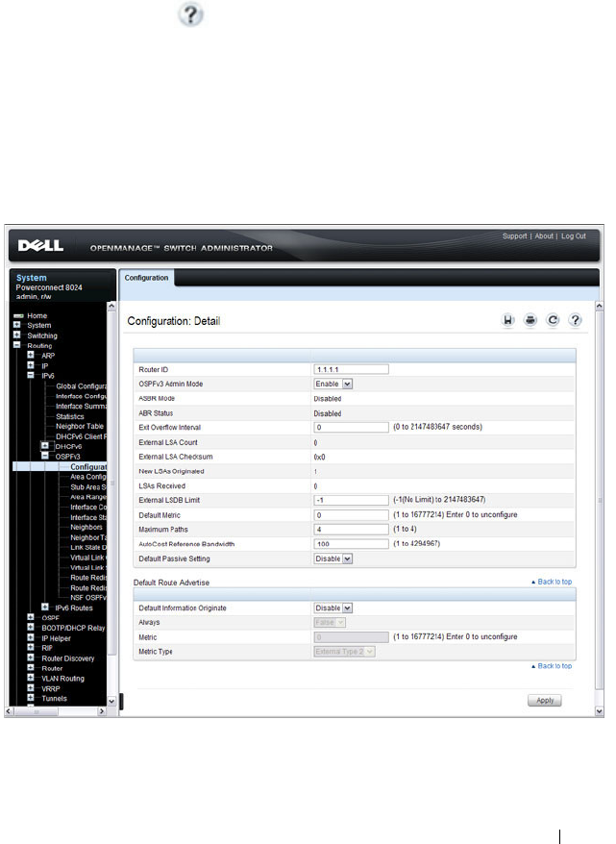Expand the ARP tree node
This screenshot has height=844, width=616.
pyautogui.click(x=31, y=355)
